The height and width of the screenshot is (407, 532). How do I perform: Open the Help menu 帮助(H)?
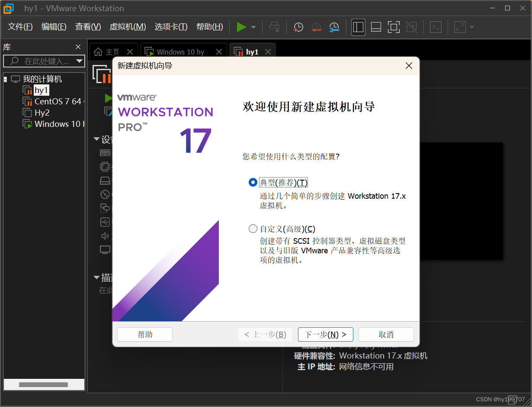[210, 27]
